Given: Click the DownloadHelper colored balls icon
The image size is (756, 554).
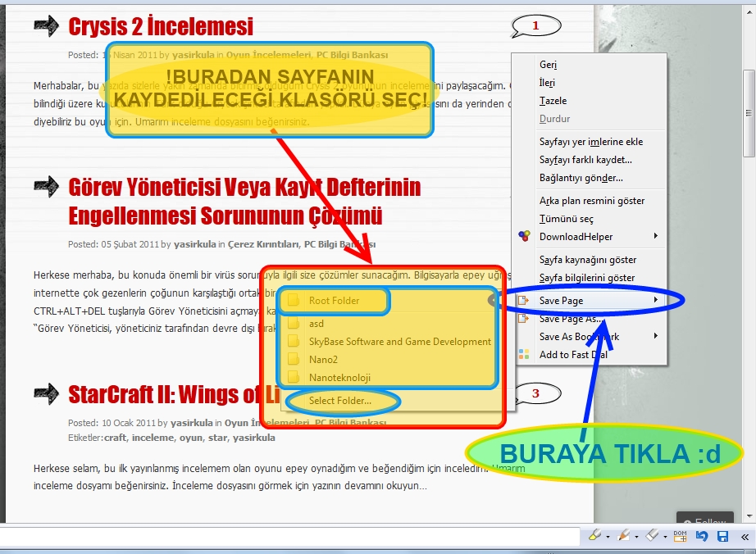Looking at the screenshot, I should [x=525, y=237].
